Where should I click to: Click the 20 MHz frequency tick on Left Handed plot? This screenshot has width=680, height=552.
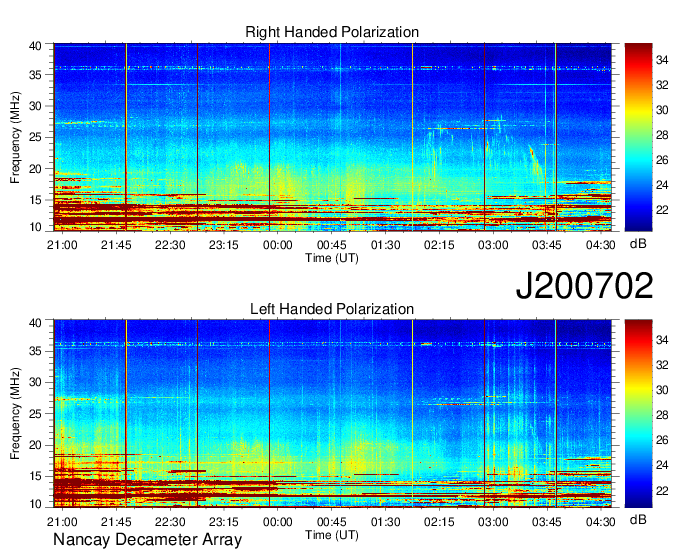tap(36, 445)
